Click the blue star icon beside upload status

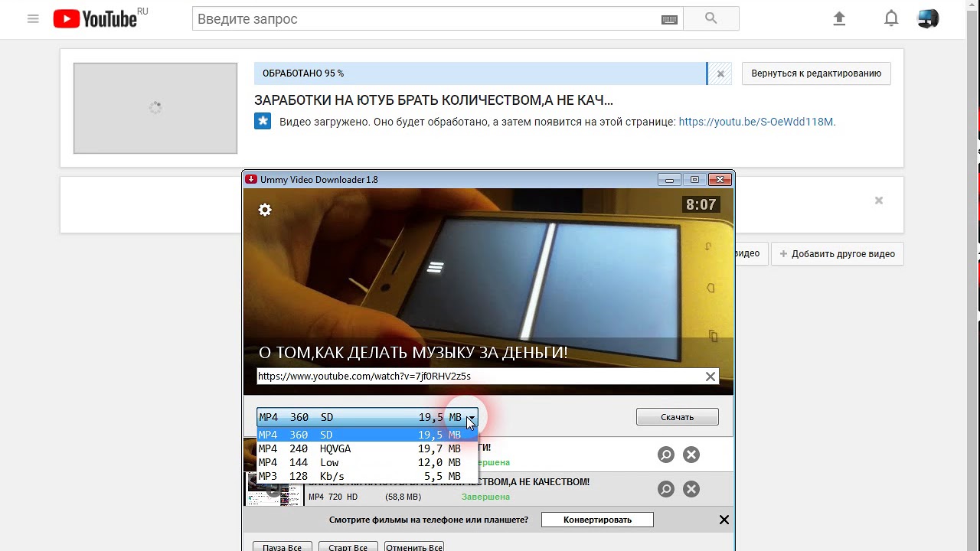[263, 121]
